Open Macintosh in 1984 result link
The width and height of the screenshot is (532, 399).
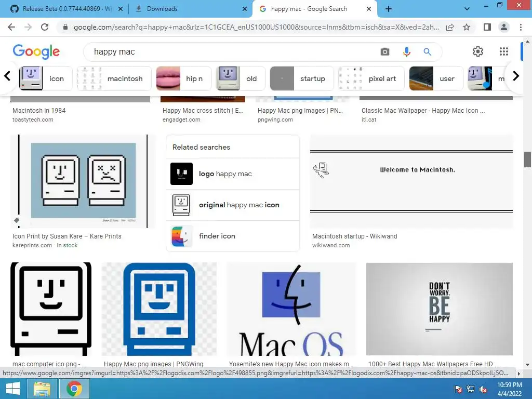point(39,111)
